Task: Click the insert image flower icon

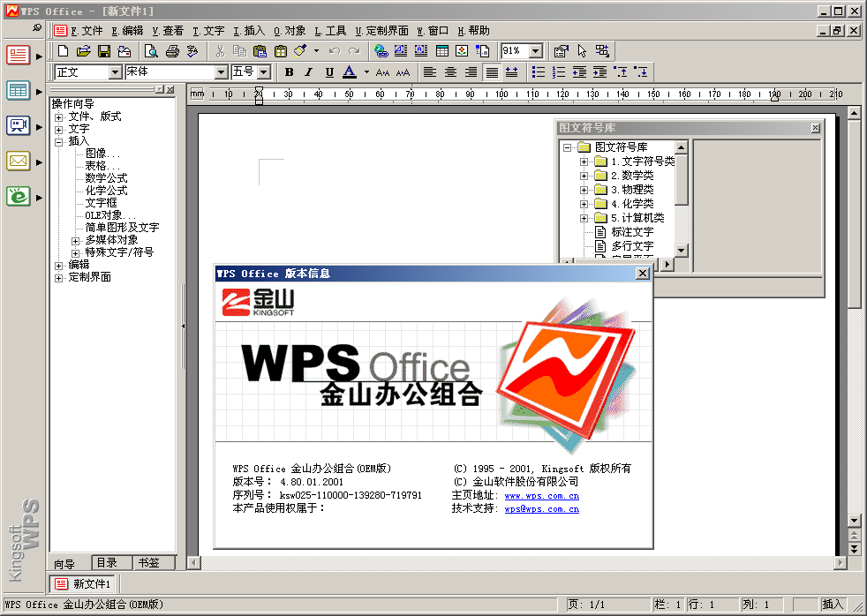Action: pos(462,51)
